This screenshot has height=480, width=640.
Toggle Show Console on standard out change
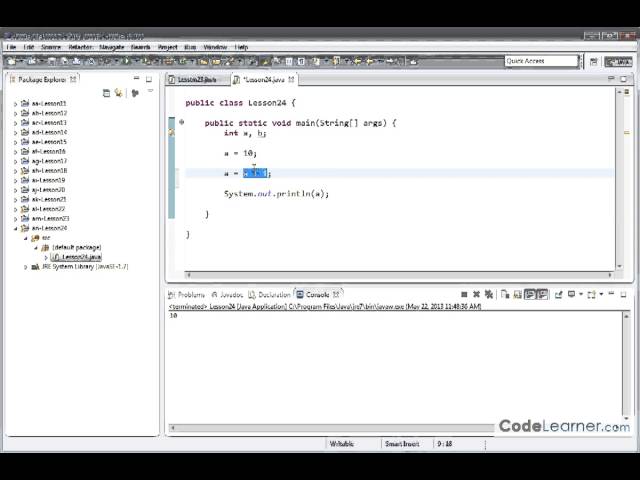click(x=530, y=294)
